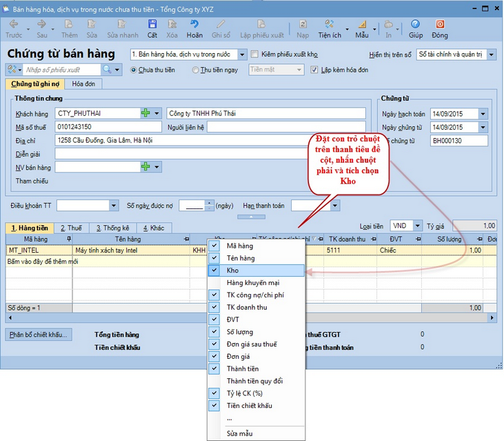Open Ngày hạch toán date picker
This screenshot has height=441, width=504.
click(x=483, y=114)
